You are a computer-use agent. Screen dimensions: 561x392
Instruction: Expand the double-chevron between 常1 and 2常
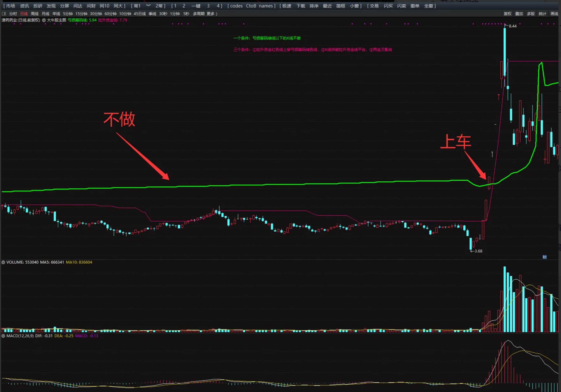(148, 5)
